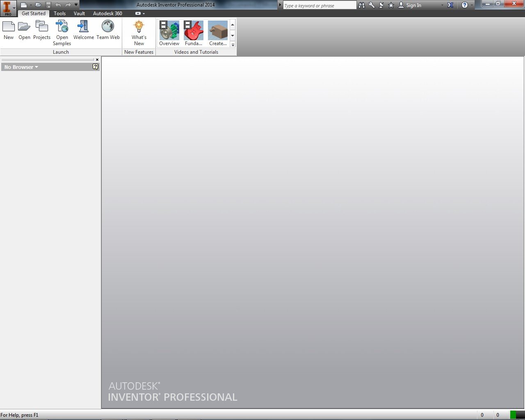The width and height of the screenshot is (525, 420).
Task: Click the Open ribbon button
Action: 24,30
